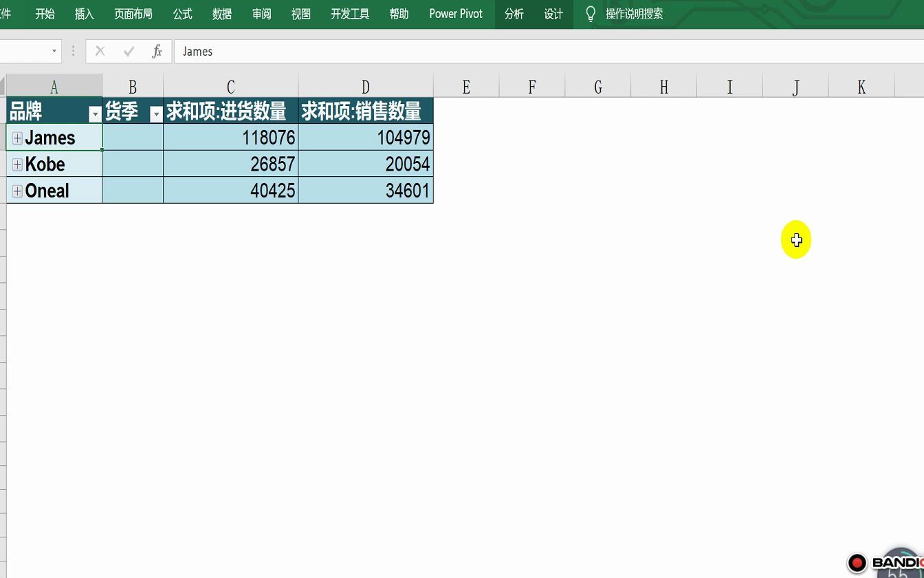The width and height of the screenshot is (924, 578).
Task: Select column B header
Action: 133,87
